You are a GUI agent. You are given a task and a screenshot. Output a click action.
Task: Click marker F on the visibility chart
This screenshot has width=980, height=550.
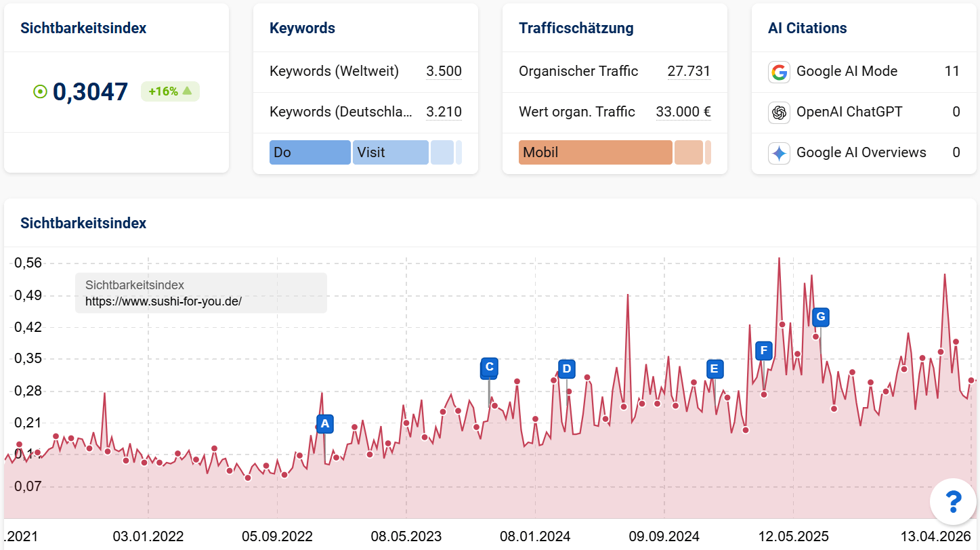(x=763, y=350)
